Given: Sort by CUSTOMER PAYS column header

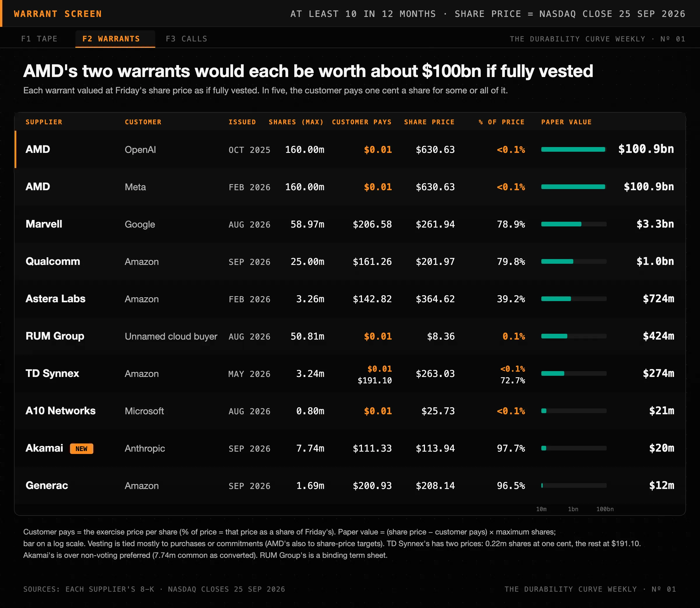Looking at the screenshot, I should pyautogui.click(x=362, y=122).
